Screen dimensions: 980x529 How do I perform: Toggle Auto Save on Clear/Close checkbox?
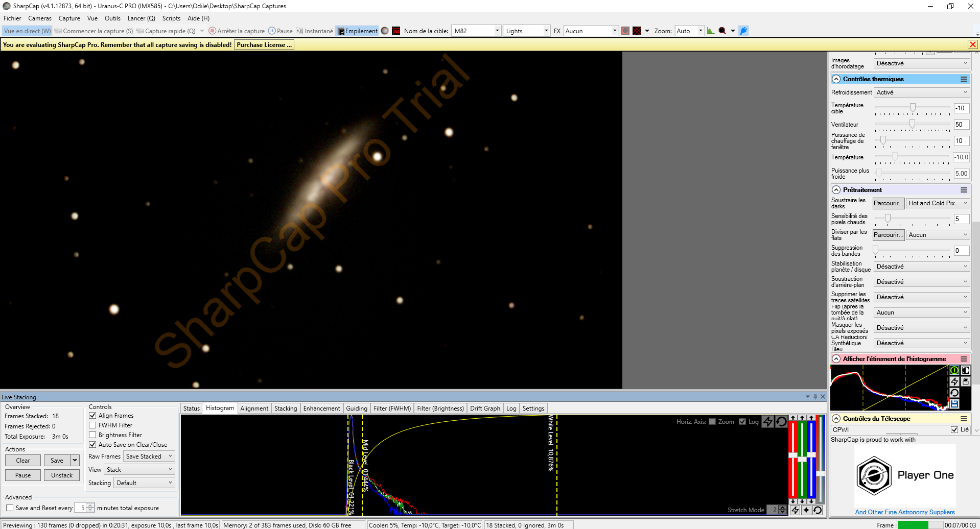click(x=92, y=445)
